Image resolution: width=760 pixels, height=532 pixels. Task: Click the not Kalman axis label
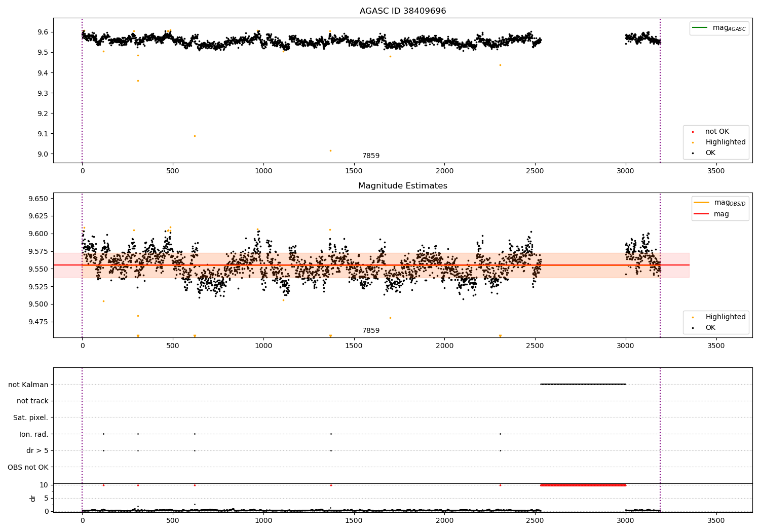pyautogui.click(x=28, y=385)
